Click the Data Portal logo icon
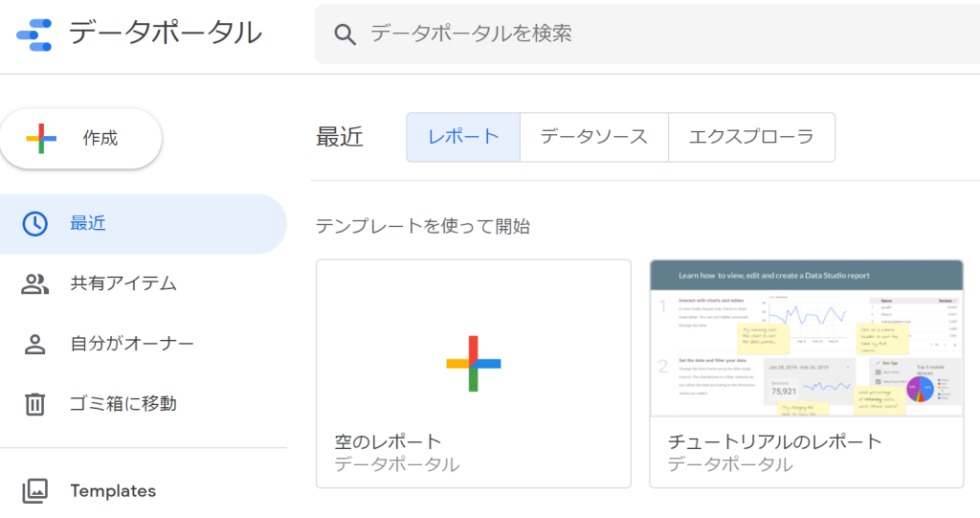This screenshot has width=980, height=518. 33,35
